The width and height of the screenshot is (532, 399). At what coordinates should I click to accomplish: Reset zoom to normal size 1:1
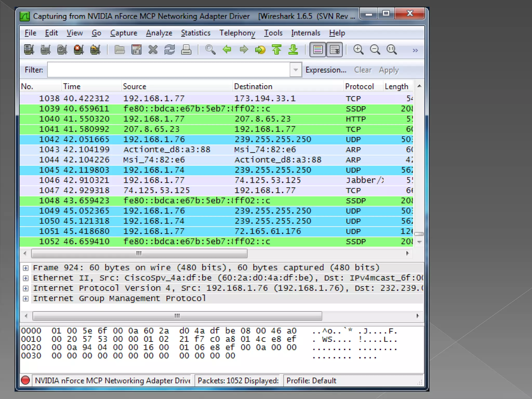pyautogui.click(x=391, y=50)
